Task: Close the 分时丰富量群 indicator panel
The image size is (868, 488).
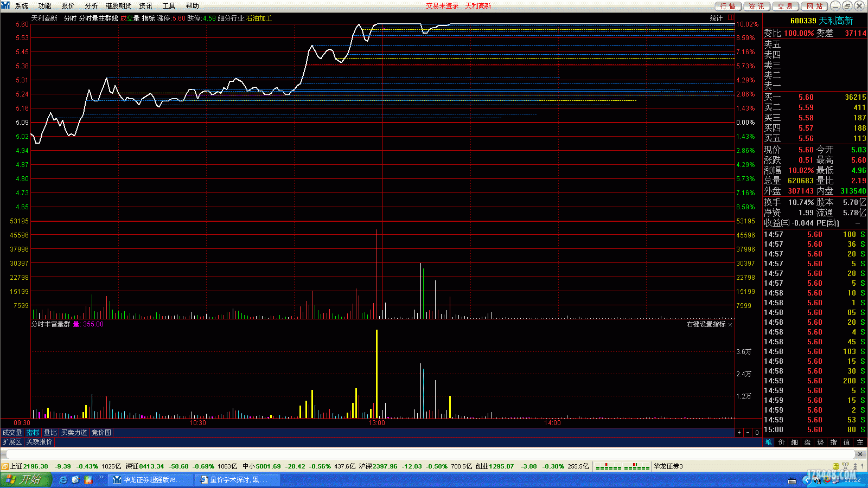Action: (730, 325)
